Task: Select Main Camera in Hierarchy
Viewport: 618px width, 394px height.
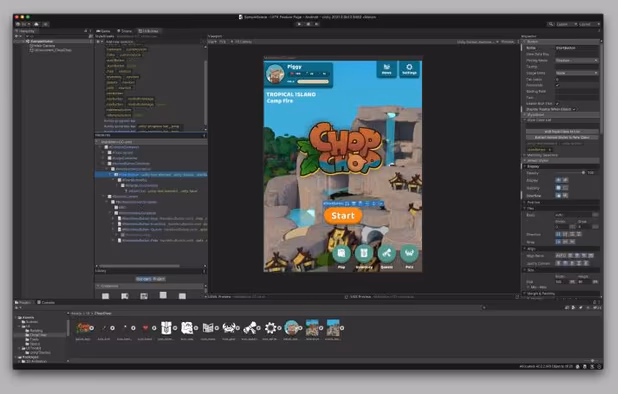Action: tap(43, 46)
